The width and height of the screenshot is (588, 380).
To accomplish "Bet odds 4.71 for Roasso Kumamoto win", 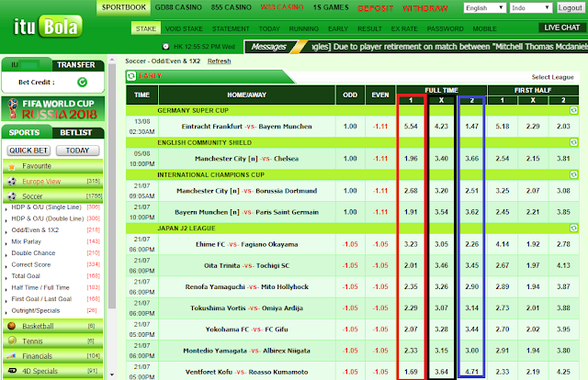I will [471, 372].
